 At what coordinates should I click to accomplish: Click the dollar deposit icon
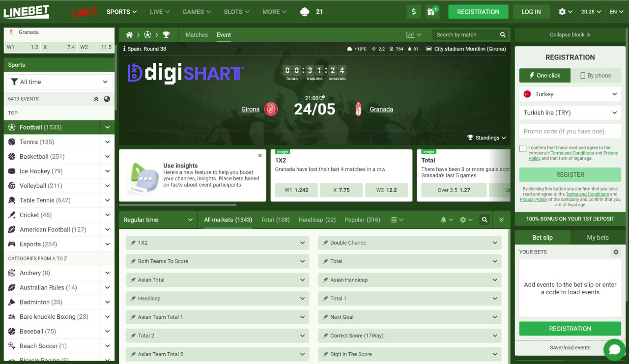click(x=414, y=12)
